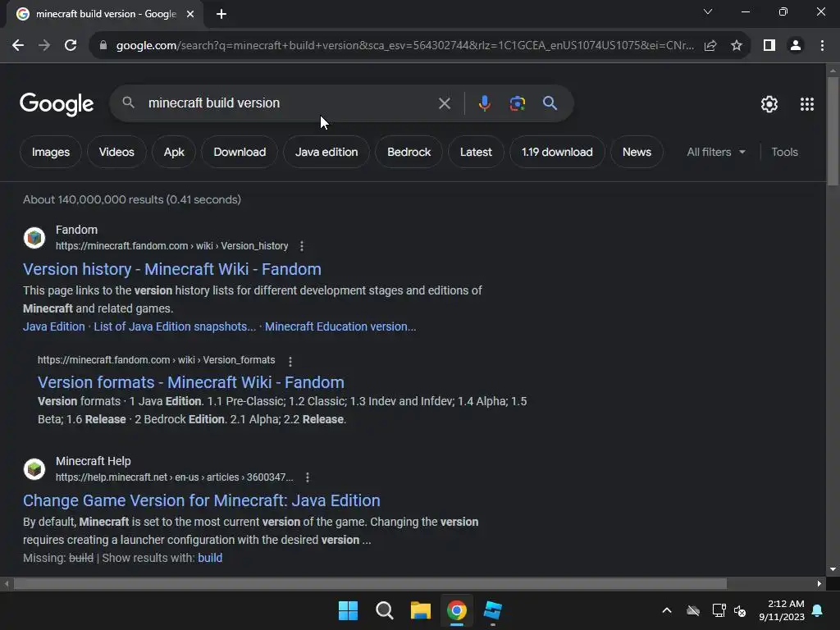The height and width of the screenshot is (630, 840).
Task: Click the Fandom site favicon
Action: (34, 238)
